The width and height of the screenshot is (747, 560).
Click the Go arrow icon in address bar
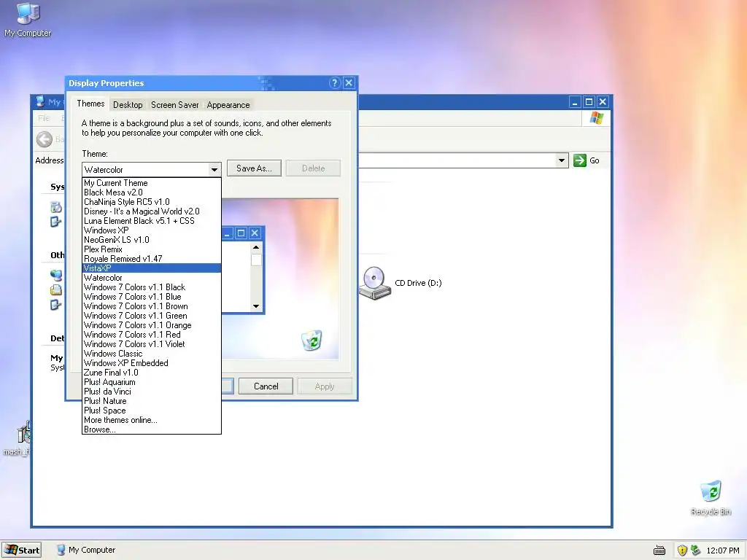pos(580,160)
